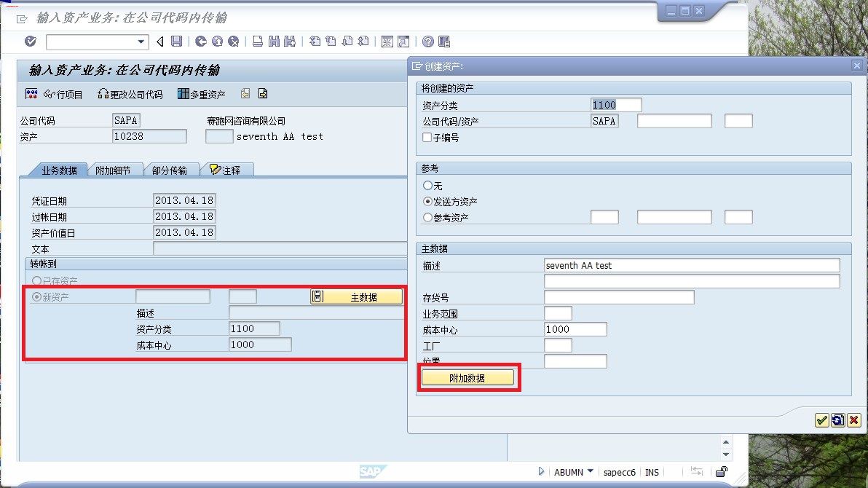Click the next-document arrow icon after 多重资产
Image resolution: width=868 pixels, height=488 pixels.
point(263,94)
